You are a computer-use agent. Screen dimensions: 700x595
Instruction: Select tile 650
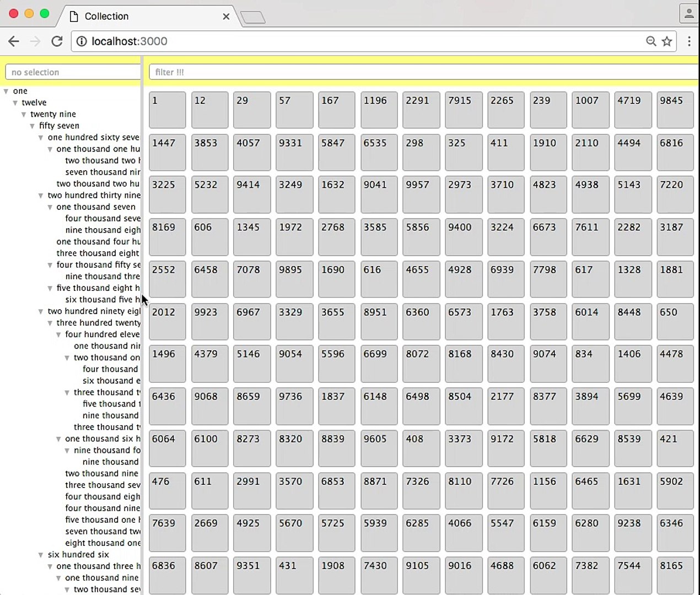coord(675,322)
